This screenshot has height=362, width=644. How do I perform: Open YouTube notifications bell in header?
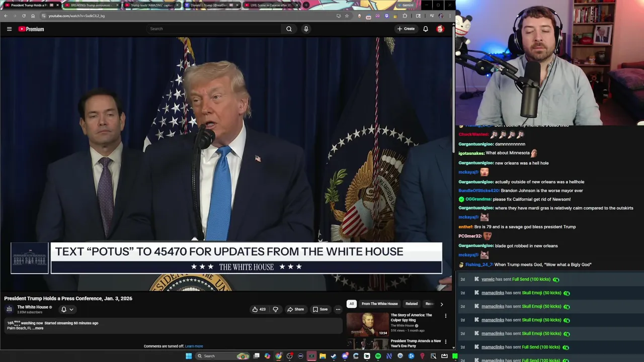pyautogui.click(x=426, y=29)
